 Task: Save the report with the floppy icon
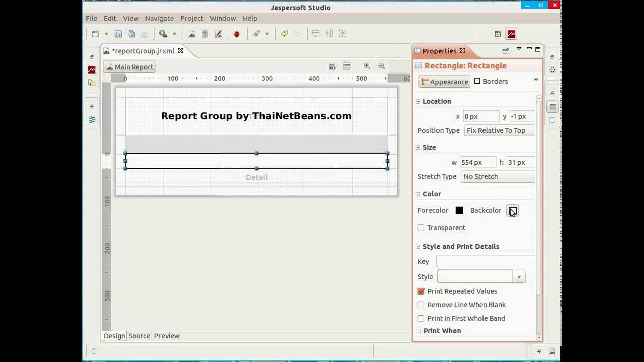(x=118, y=34)
